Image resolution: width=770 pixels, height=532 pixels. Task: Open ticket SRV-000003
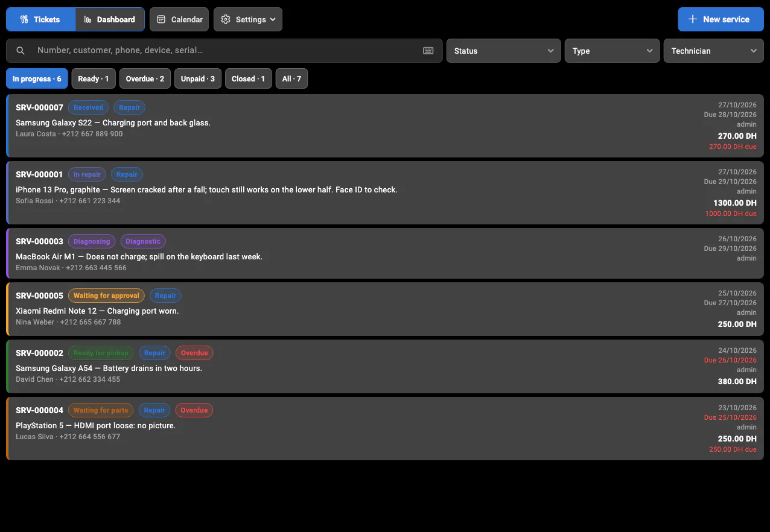pos(385,253)
